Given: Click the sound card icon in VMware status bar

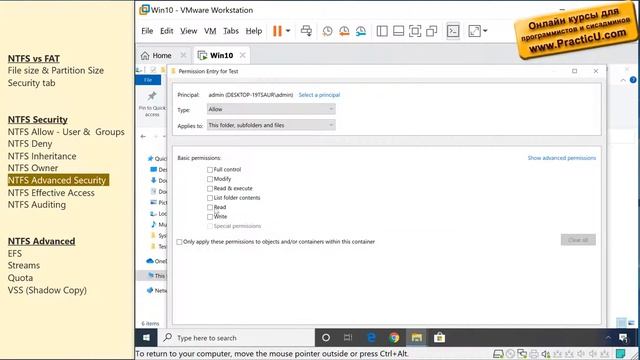Looking at the screenshot, I should (545, 354).
